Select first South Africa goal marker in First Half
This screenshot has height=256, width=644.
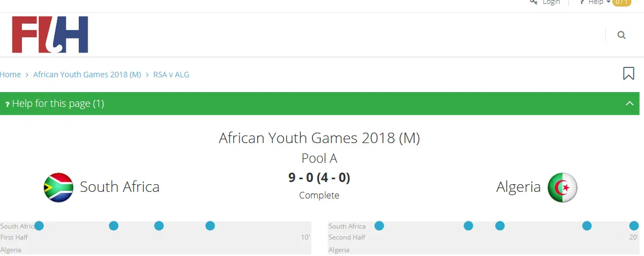tap(39, 226)
